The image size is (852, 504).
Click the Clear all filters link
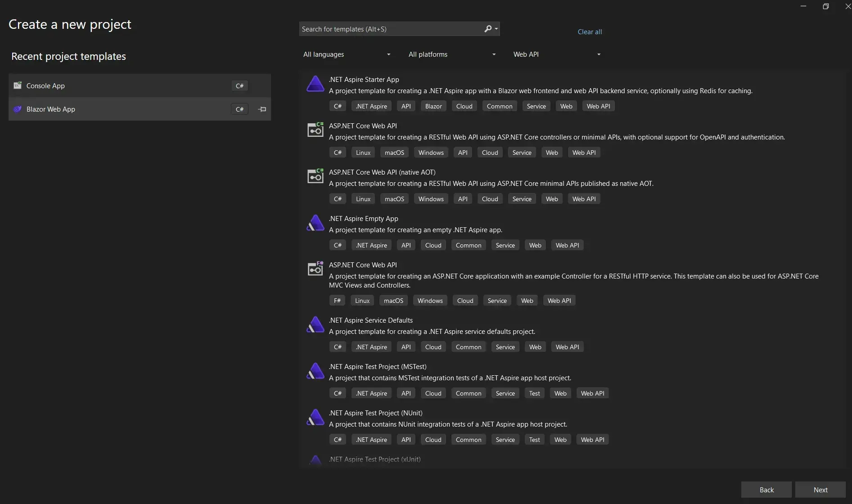[x=590, y=32]
